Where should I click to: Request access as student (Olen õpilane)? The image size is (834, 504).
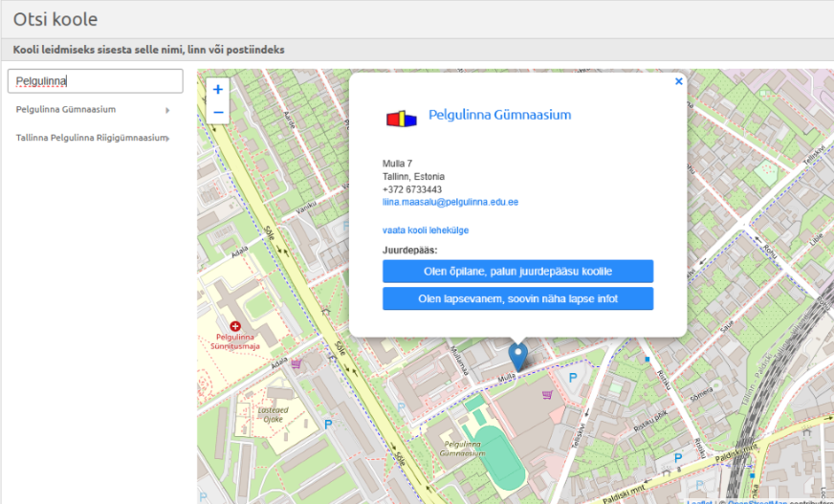517,272
